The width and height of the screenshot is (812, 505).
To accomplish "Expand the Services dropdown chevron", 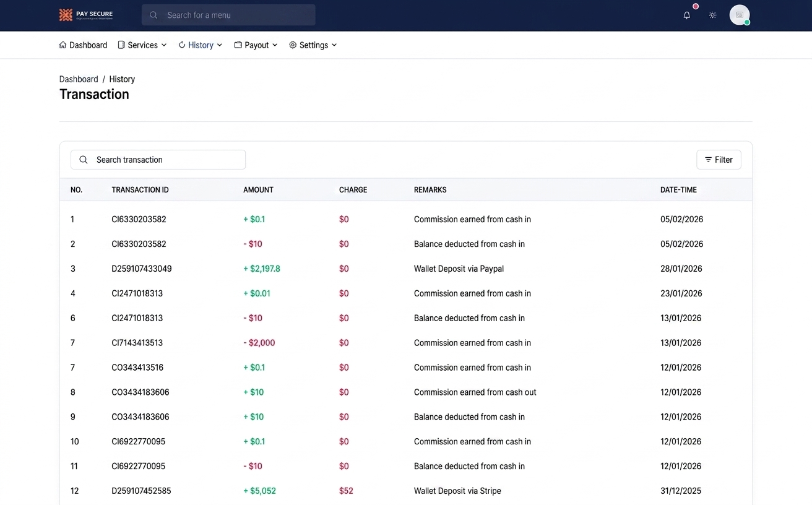I will [164, 45].
